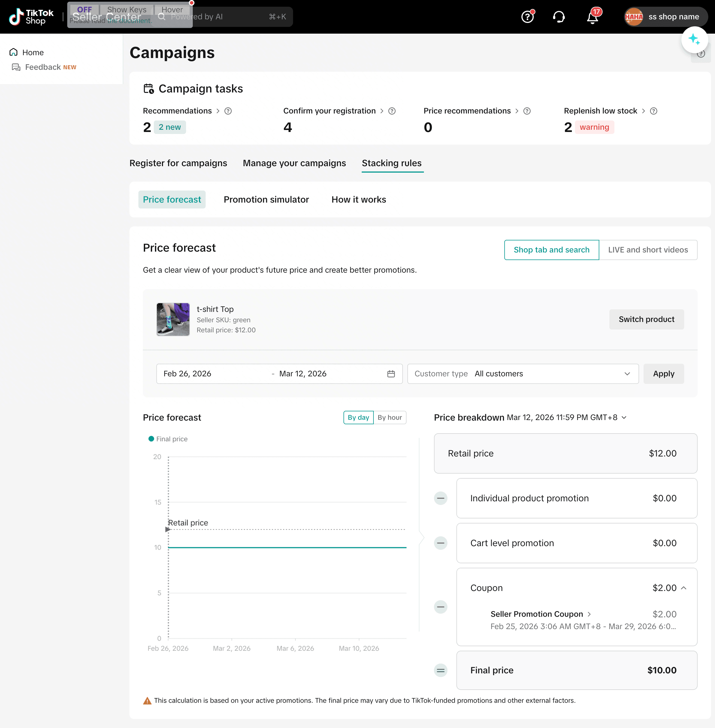Open the help center question icon
This screenshot has width=715, height=728.
tap(527, 17)
